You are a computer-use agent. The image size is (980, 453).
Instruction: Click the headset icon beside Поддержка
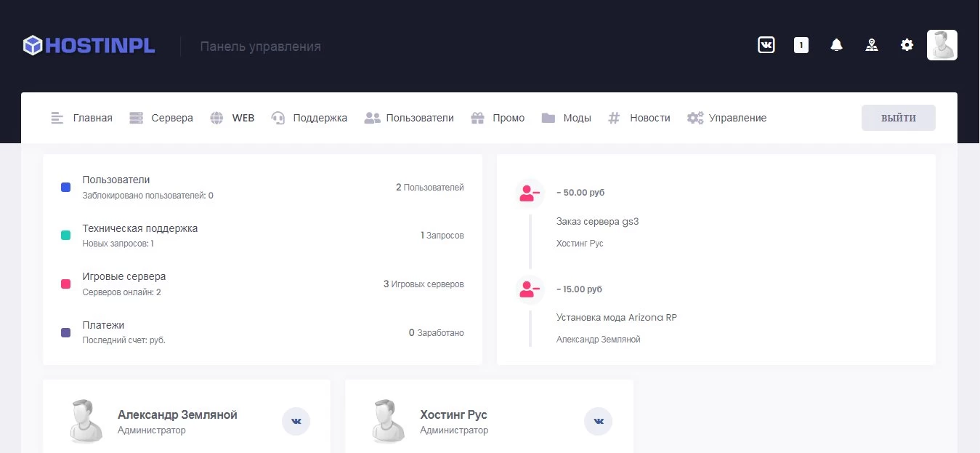click(278, 118)
